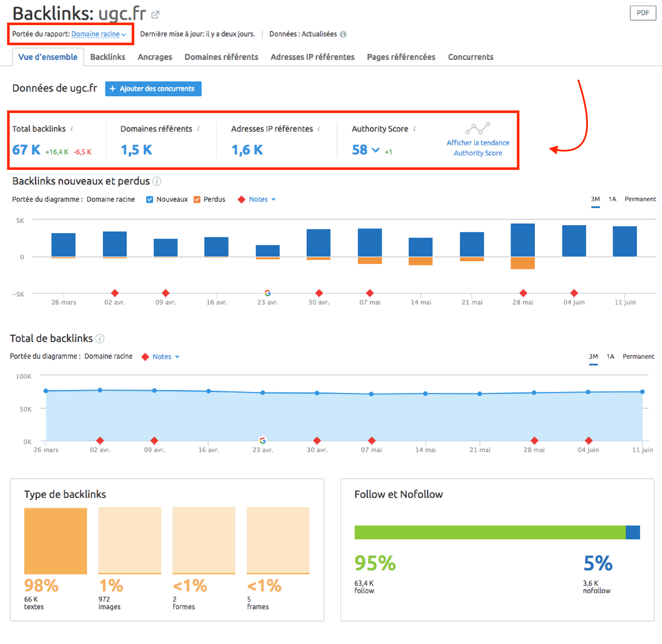This screenshot has height=644, width=662.
Task: Click the 11 juin data point on line chart
Action: point(642,392)
